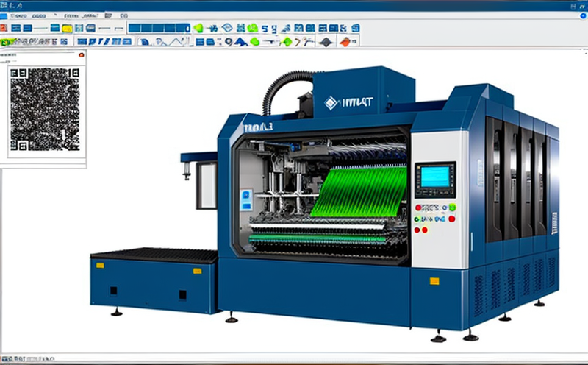The image size is (588, 365).
Task: Open the blue segmented selector in toolbar
Action: point(159,28)
